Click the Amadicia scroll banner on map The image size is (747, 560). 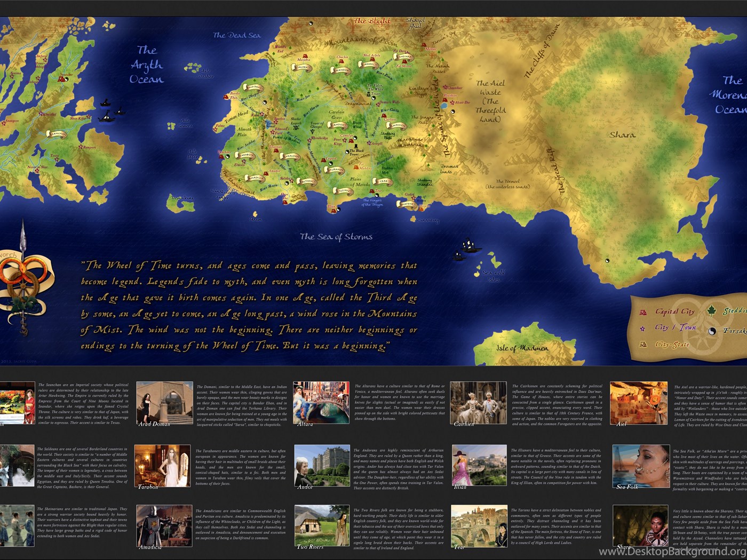(255, 178)
